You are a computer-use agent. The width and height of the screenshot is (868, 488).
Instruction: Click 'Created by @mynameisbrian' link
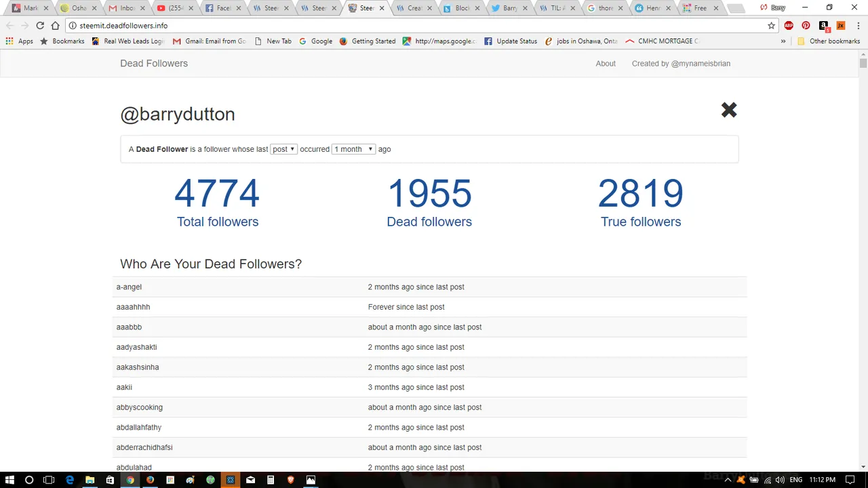(x=681, y=64)
